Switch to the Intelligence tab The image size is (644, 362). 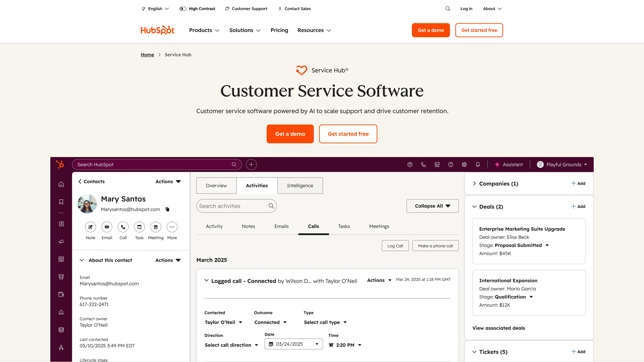point(300,185)
